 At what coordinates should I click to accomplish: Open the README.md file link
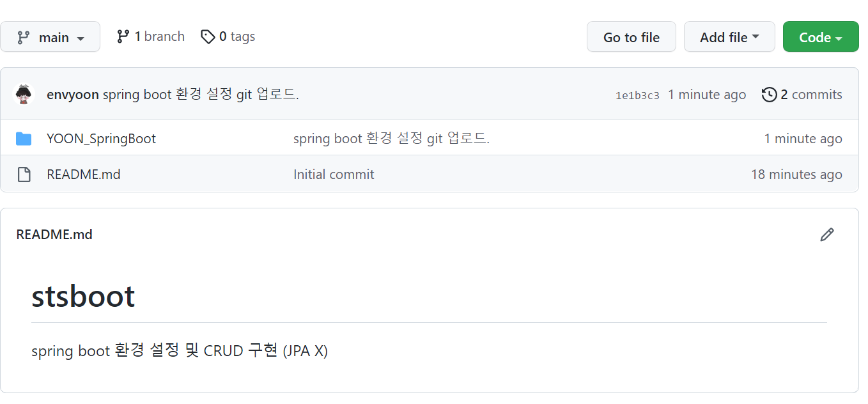point(83,174)
